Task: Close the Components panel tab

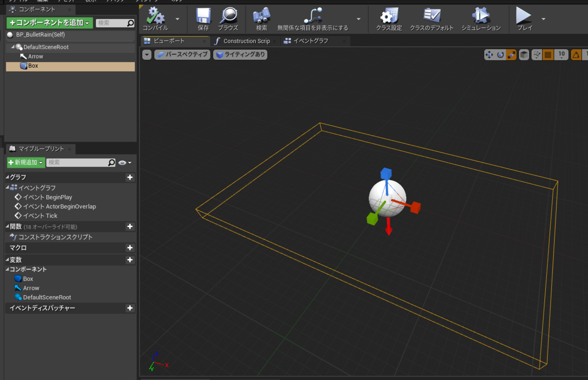Action: pyautogui.click(x=70, y=9)
